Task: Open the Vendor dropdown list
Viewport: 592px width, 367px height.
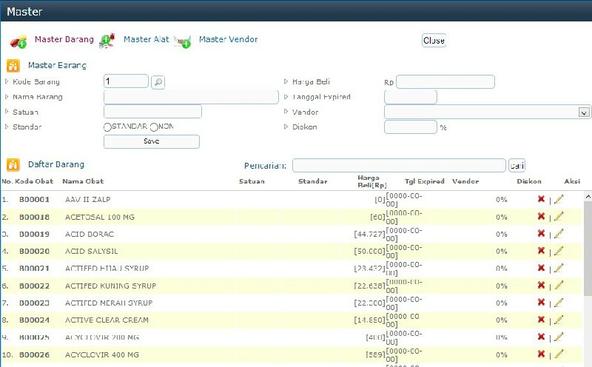Action: [x=584, y=113]
